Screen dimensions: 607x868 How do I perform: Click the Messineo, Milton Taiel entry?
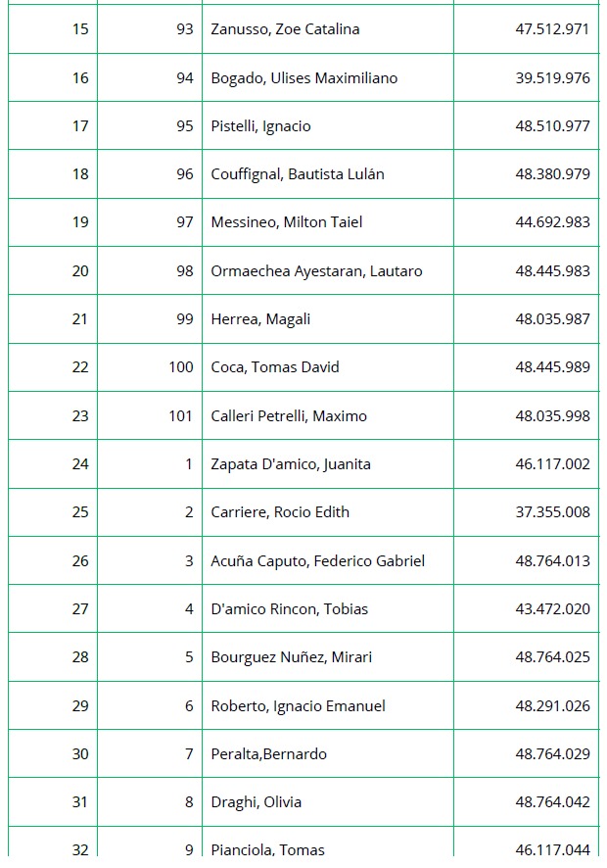(x=286, y=222)
